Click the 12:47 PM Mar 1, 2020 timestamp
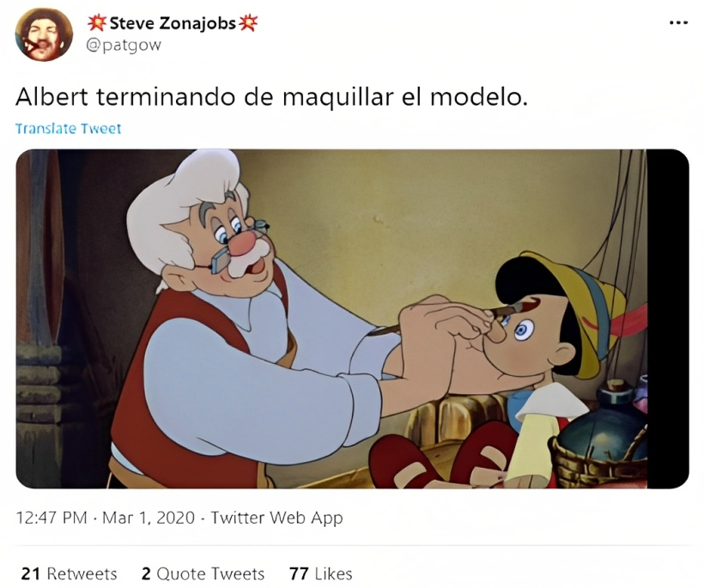Viewport: 704px width, 588px height. pos(106,518)
